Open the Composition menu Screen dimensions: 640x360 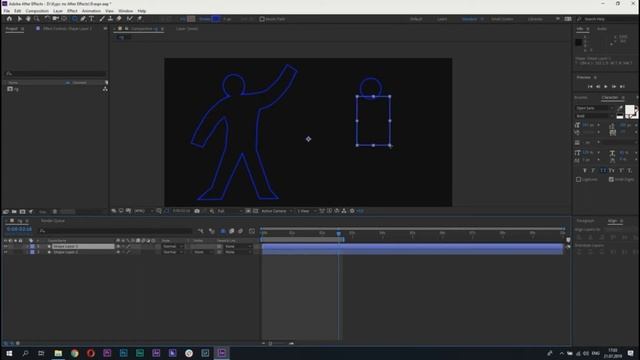pos(37,11)
